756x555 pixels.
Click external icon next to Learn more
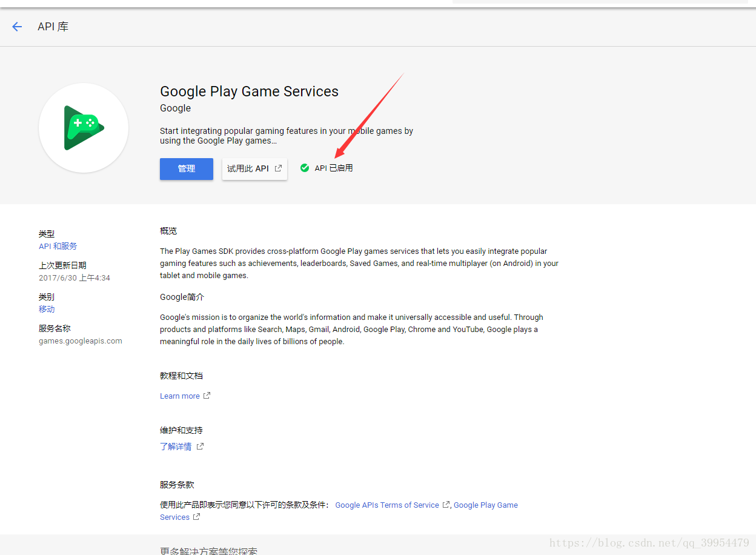coord(207,396)
